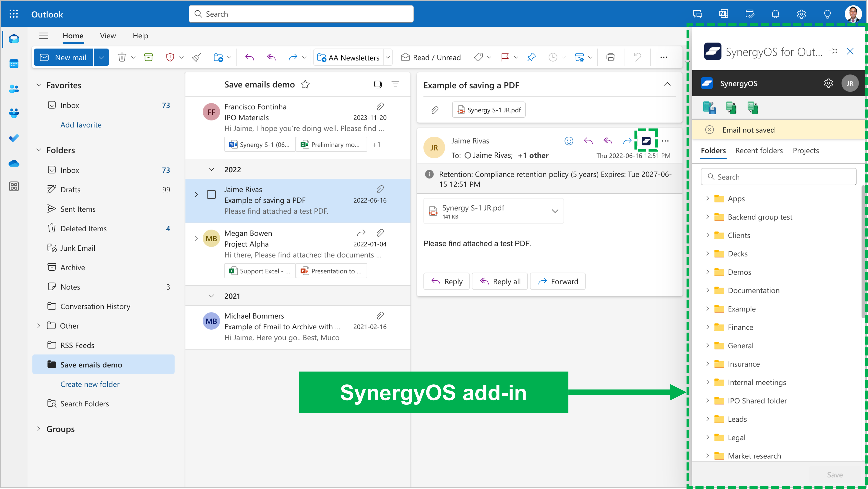
Task: Click Forward button below the message
Action: tap(558, 281)
